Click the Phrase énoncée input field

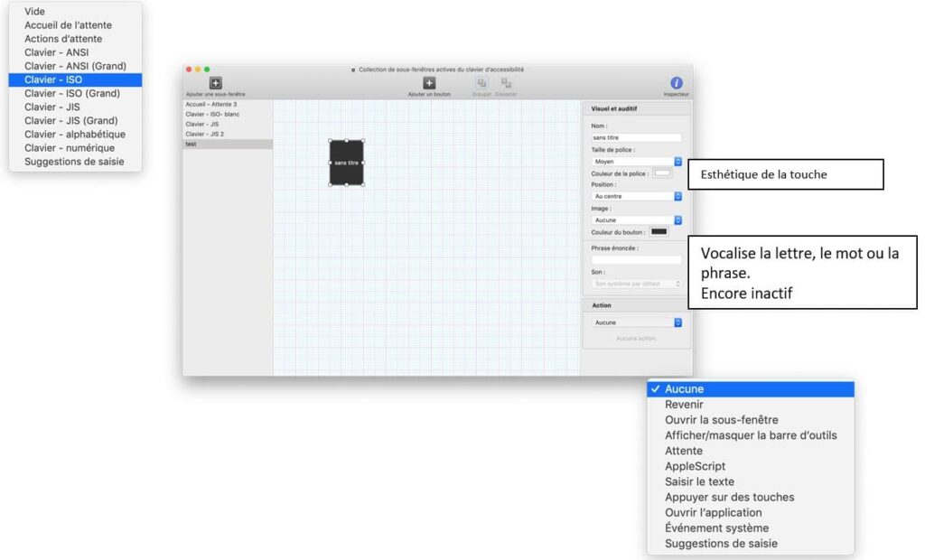[x=636, y=260]
